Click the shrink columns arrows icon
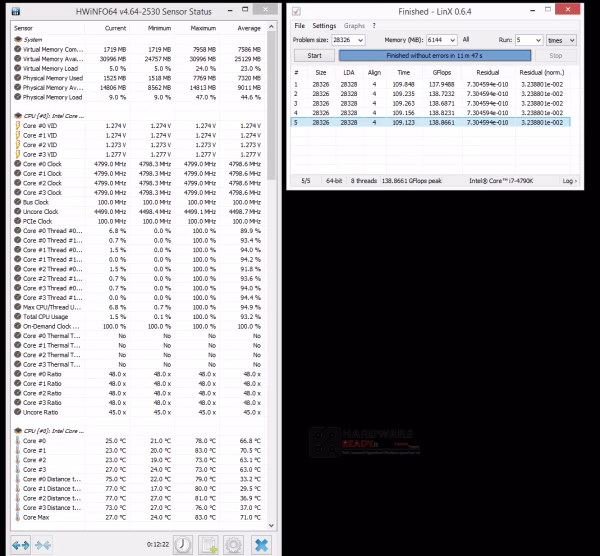 [43, 545]
